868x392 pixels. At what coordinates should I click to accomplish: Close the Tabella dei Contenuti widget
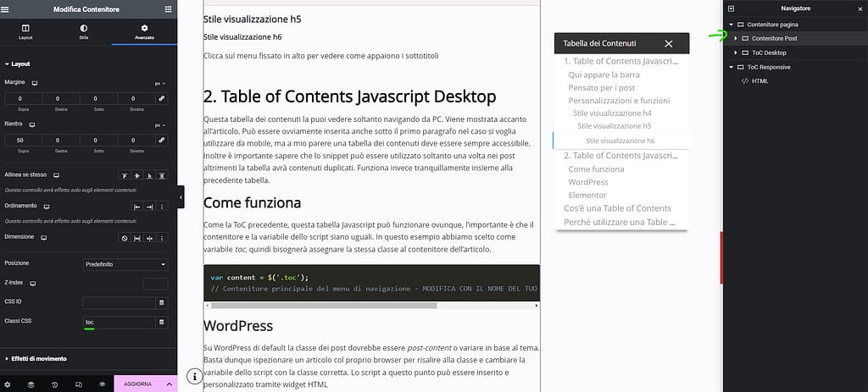[x=669, y=43]
